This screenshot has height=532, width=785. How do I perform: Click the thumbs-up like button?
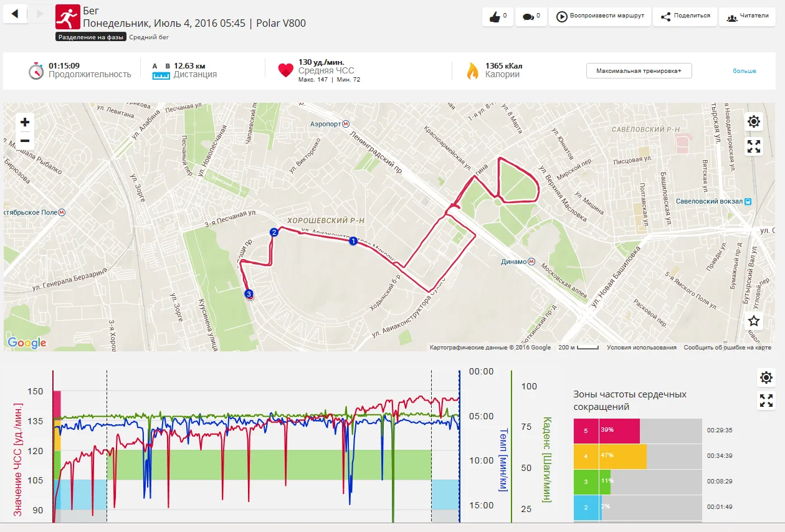(x=497, y=17)
